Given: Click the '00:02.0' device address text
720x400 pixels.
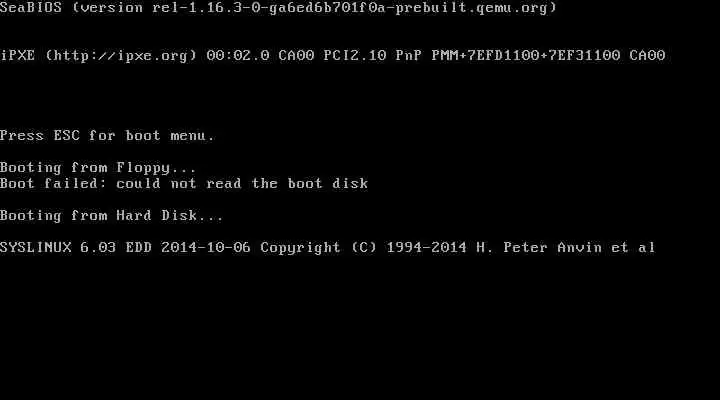Looking at the screenshot, I should tap(238, 56).
